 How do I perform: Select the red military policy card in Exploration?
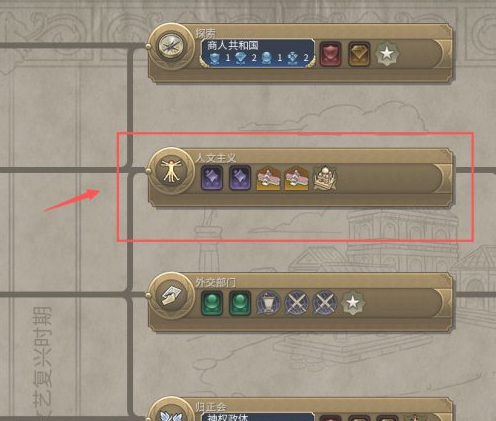330,54
